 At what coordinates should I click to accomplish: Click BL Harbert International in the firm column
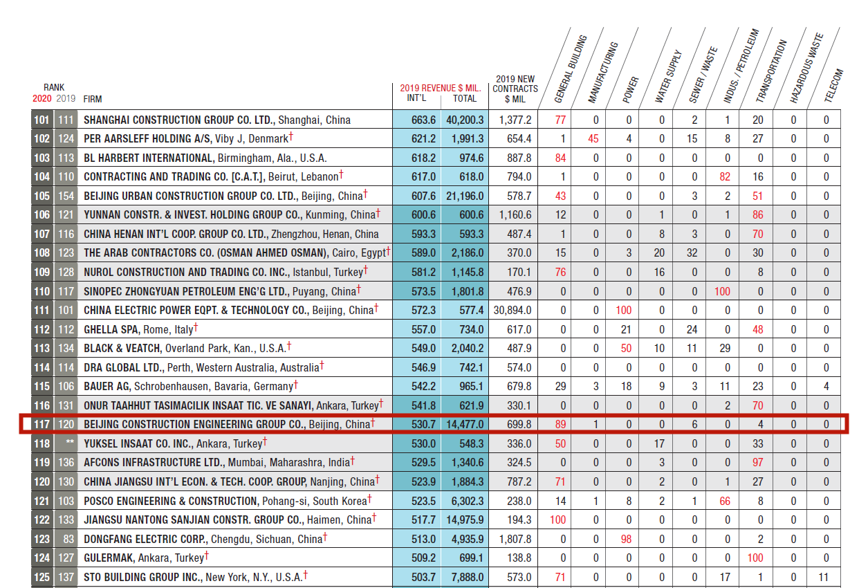[x=148, y=158]
